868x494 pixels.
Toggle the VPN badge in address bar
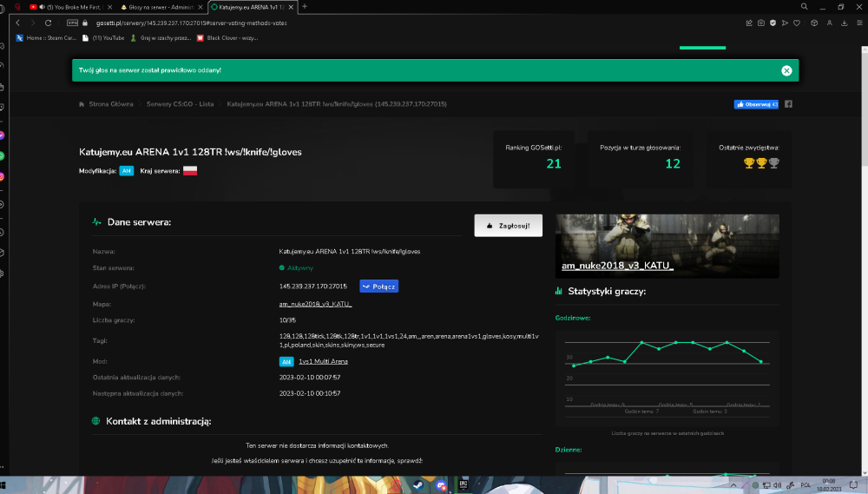(x=73, y=23)
